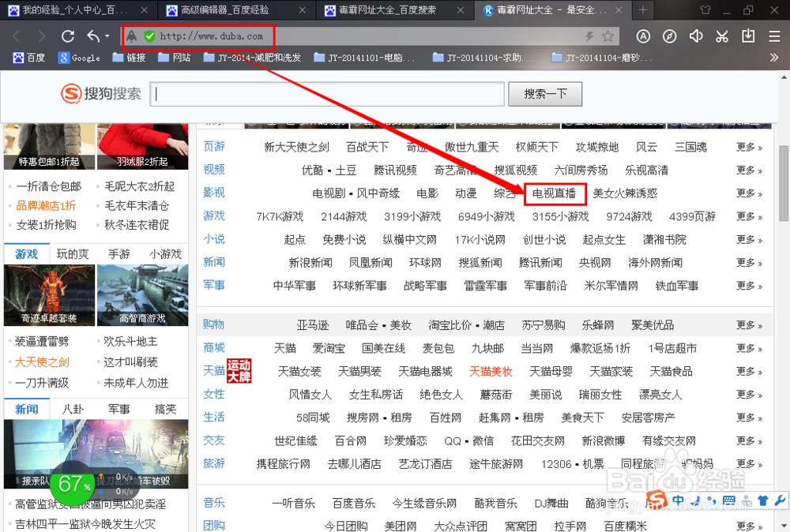Toggle Chinese/English with the 中 button
This screenshot has height=532, width=790.
tap(678, 500)
